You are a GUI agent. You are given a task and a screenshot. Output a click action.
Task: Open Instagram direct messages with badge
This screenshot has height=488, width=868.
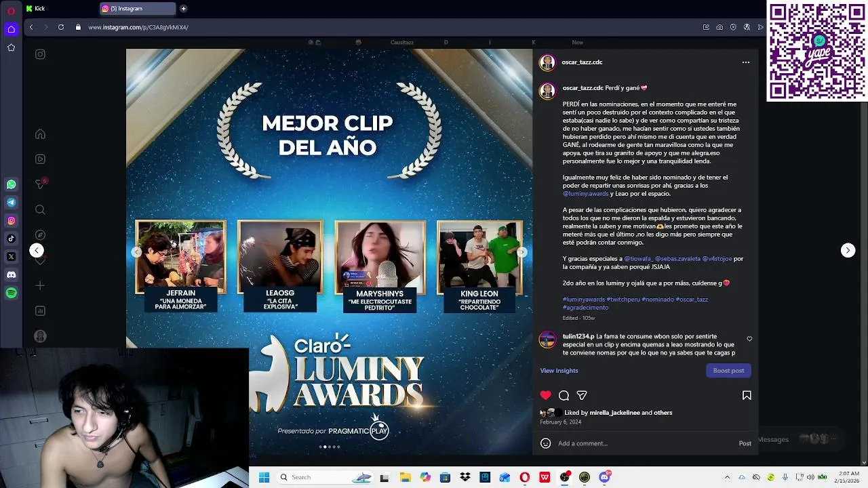click(x=41, y=184)
